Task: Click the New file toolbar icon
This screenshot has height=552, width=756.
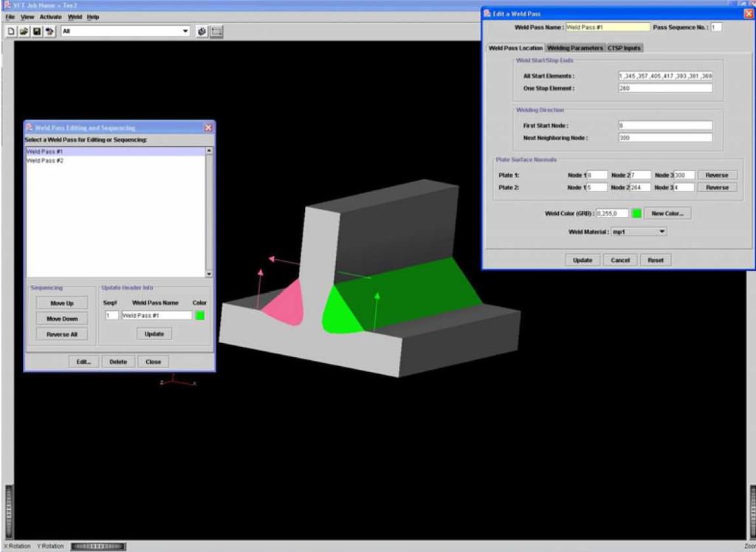Action: pyautogui.click(x=11, y=31)
